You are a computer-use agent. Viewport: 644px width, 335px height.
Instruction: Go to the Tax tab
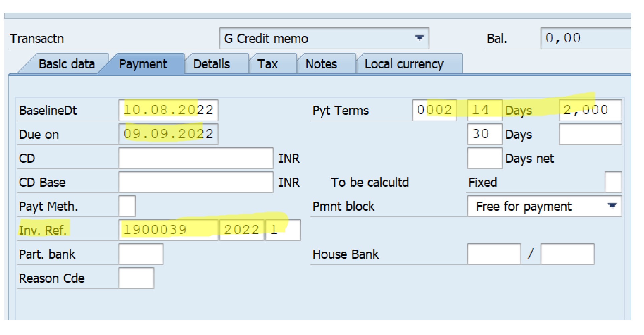tap(268, 64)
